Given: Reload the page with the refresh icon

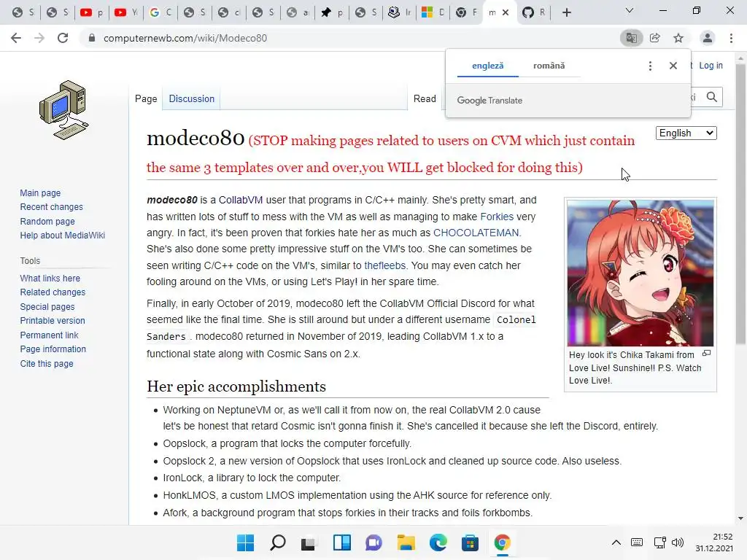Looking at the screenshot, I should 63,38.
